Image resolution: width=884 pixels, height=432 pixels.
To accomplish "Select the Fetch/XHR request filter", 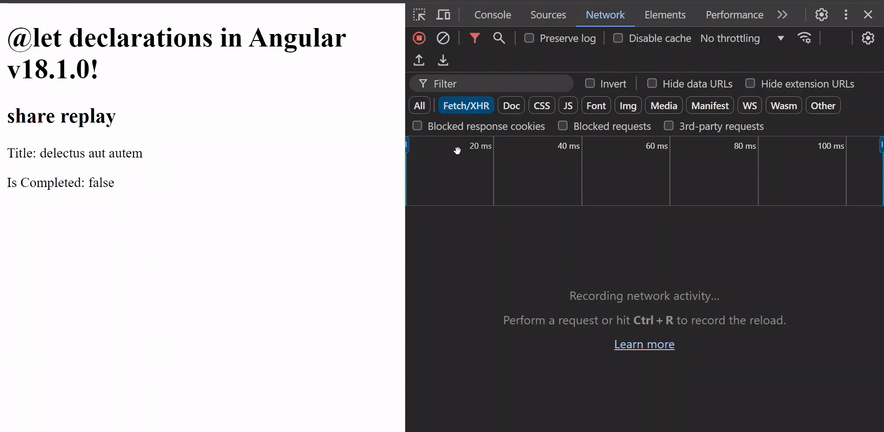I will (466, 105).
